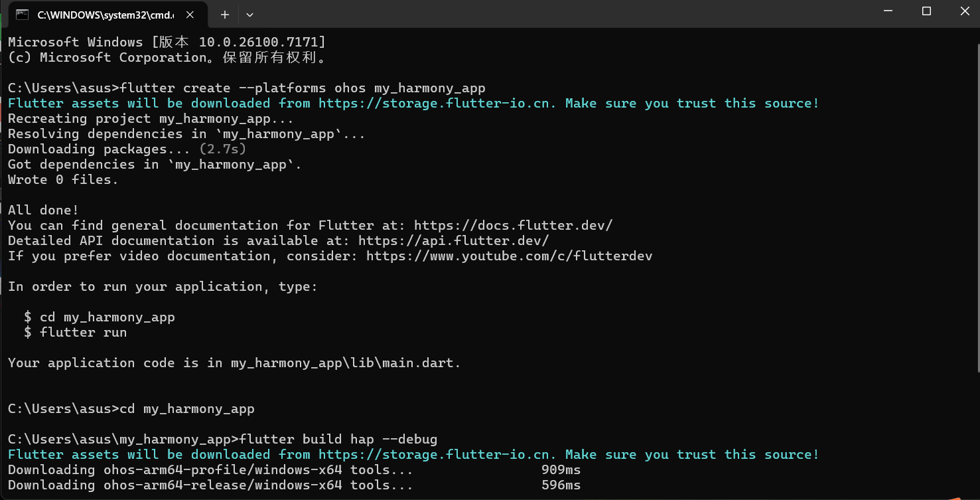Viewport: 980px width, 500px height.
Task: Click the 'Resolving dependencies' line
Action: pyautogui.click(x=186, y=133)
